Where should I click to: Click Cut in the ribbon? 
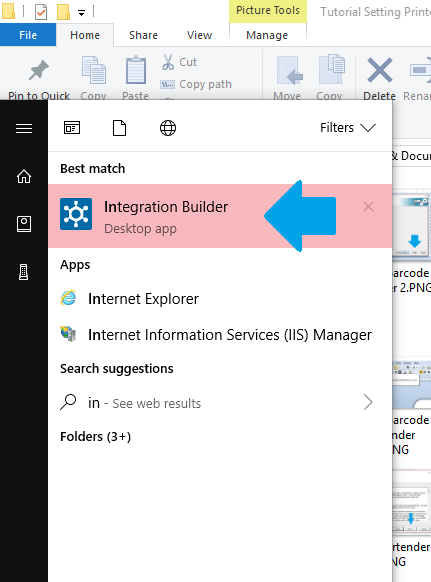point(179,62)
